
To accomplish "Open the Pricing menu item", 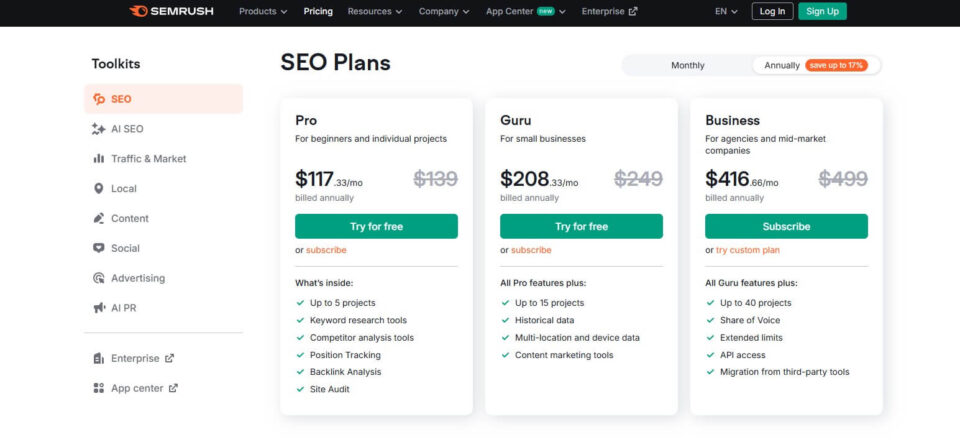I will [318, 11].
